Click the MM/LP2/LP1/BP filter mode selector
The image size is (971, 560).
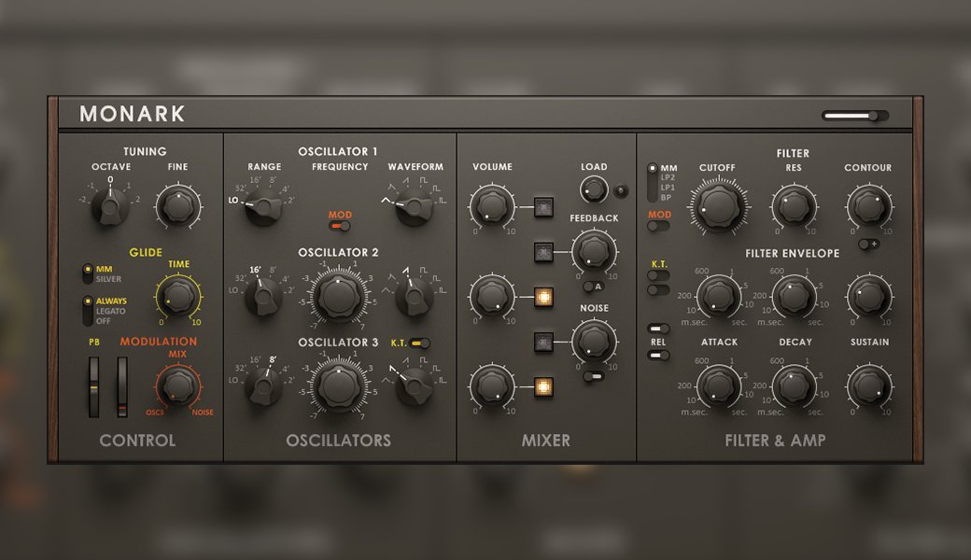[x=652, y=182]
